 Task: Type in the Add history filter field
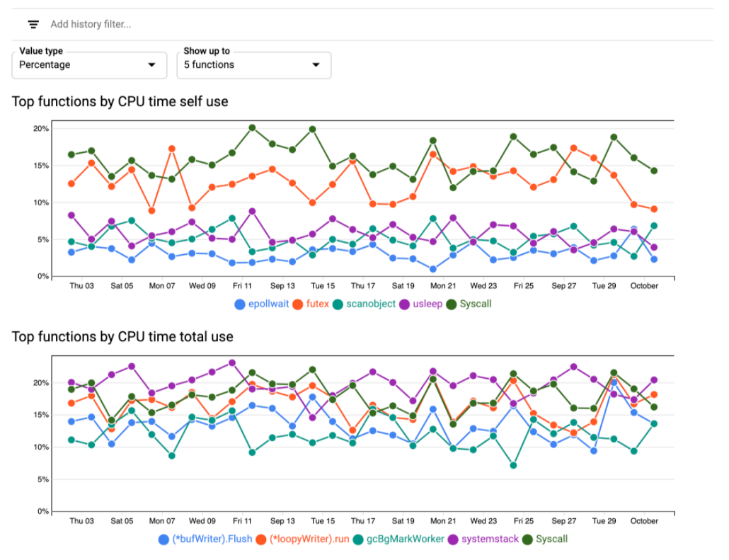(x=212, y=24)
